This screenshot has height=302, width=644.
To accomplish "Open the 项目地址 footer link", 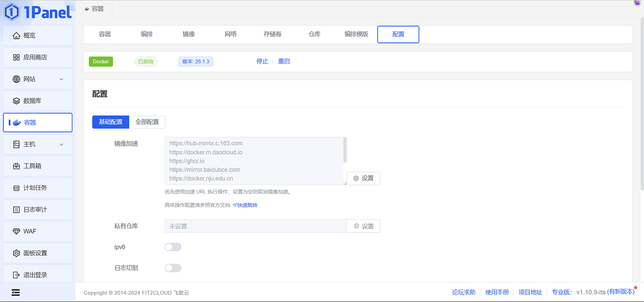I will coord(530,292).
